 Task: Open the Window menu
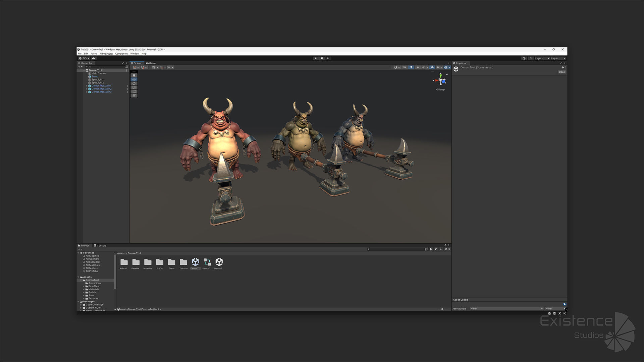[135, 54]
